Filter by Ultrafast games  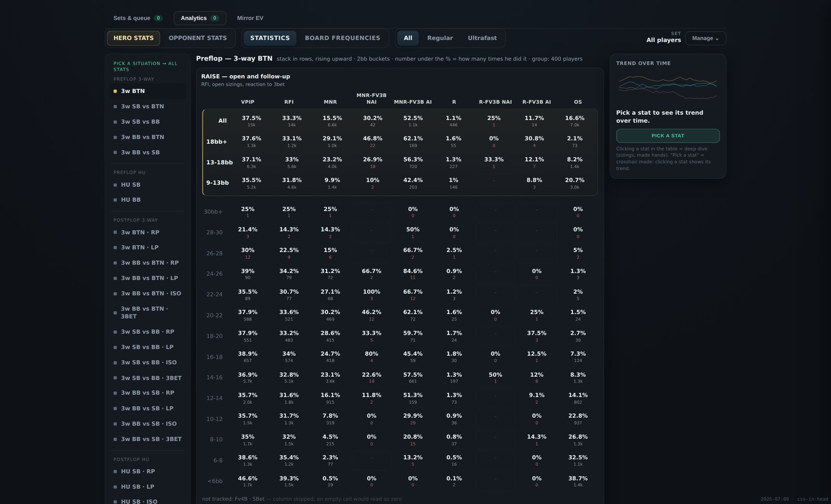click(x=482, y=38)
